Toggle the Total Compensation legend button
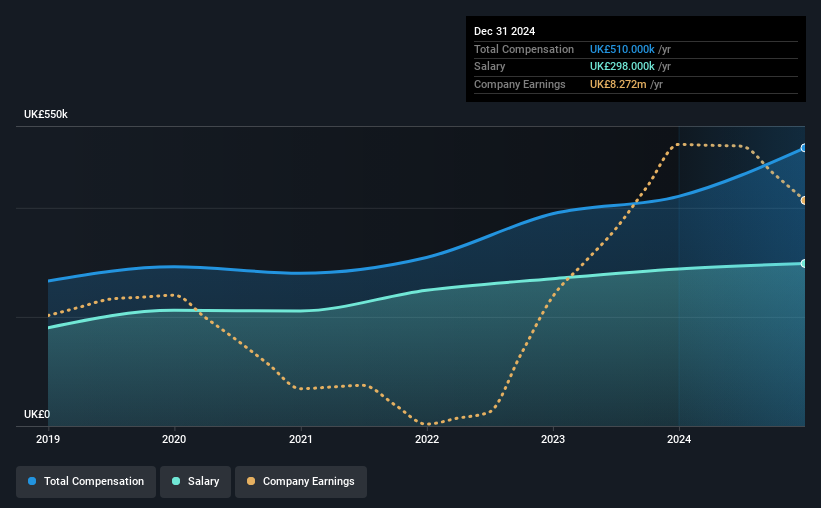 [x=86, y=482]
